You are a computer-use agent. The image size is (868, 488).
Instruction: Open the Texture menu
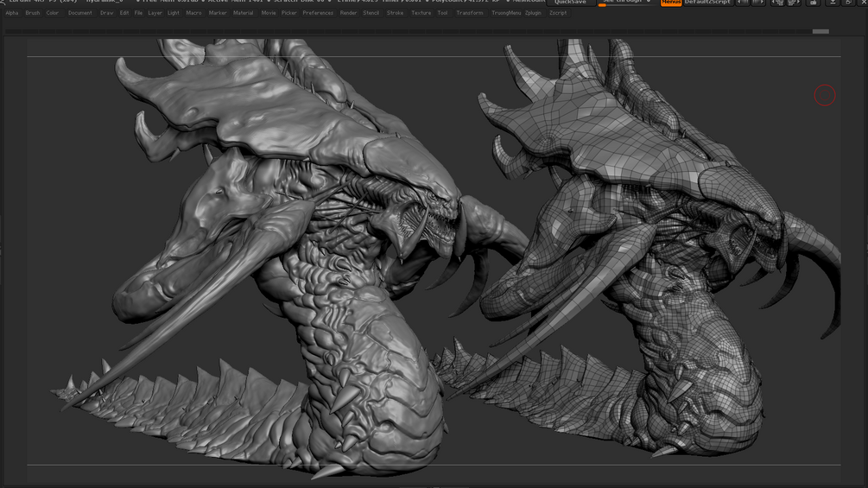tap(421, 13)
